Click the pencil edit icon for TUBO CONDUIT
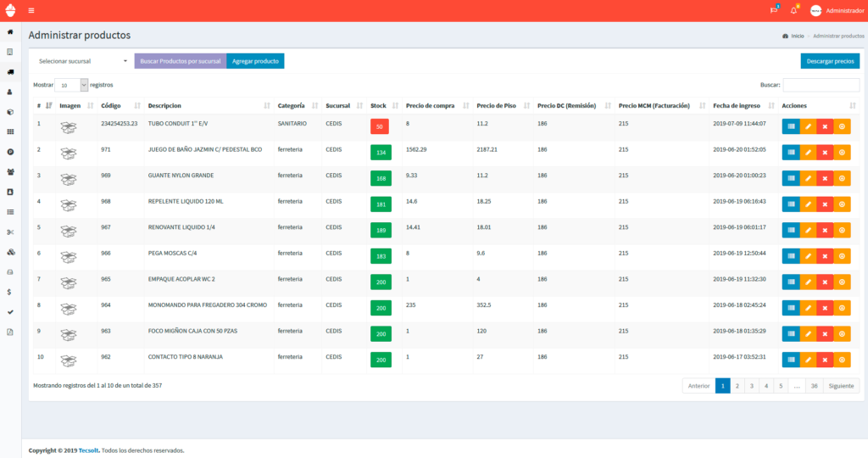 tap(808, 126)
